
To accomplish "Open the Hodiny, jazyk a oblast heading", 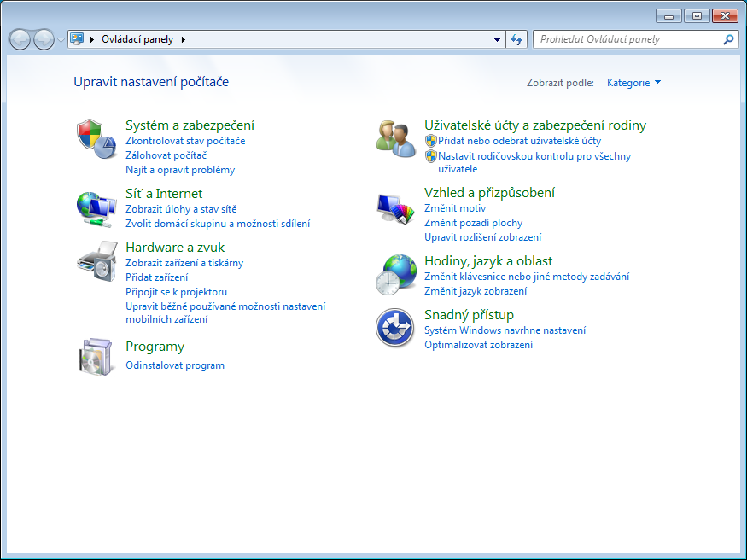I will click(488, 261).
